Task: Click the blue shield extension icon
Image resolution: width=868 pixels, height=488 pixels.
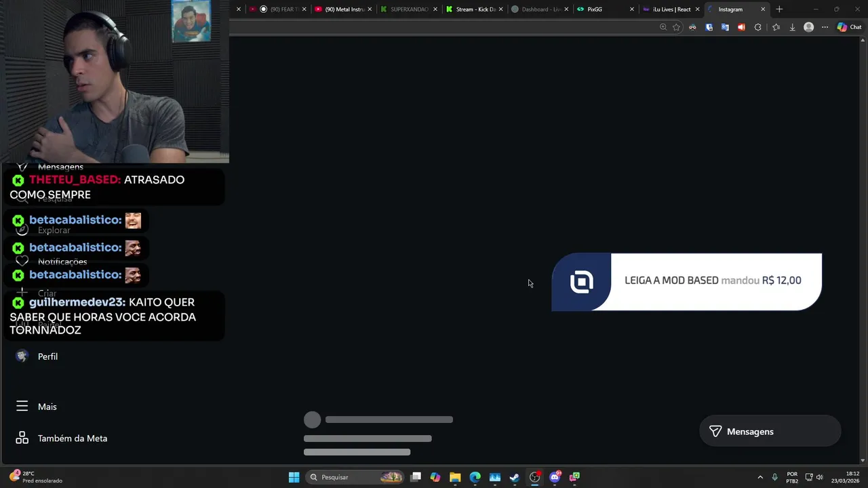Action: click(709, 27)
